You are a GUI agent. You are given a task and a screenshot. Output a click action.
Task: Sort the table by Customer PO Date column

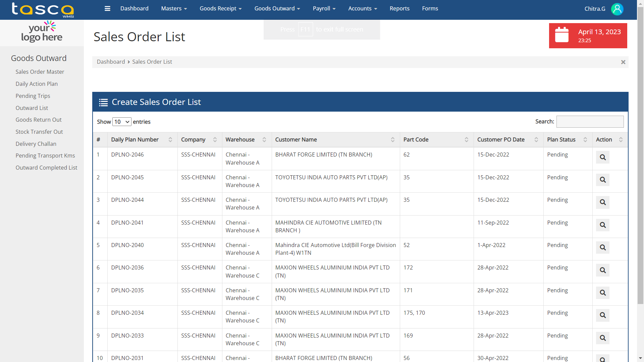(508, 140)
